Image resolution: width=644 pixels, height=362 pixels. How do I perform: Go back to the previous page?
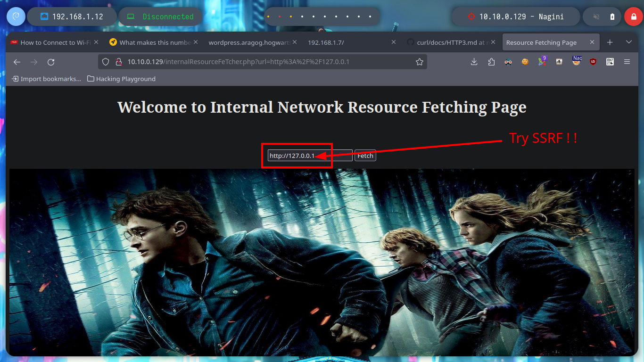tap(17, 62)
